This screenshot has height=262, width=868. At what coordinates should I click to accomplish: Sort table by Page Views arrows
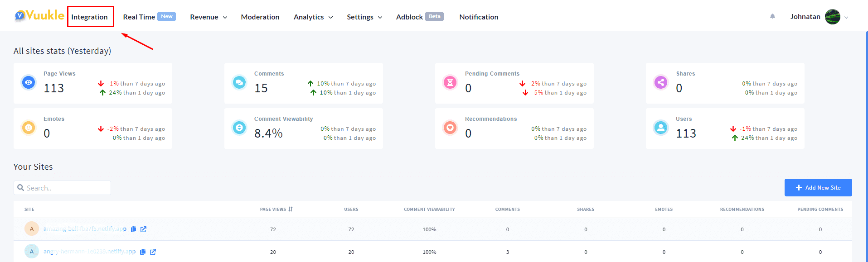[291, 209]
